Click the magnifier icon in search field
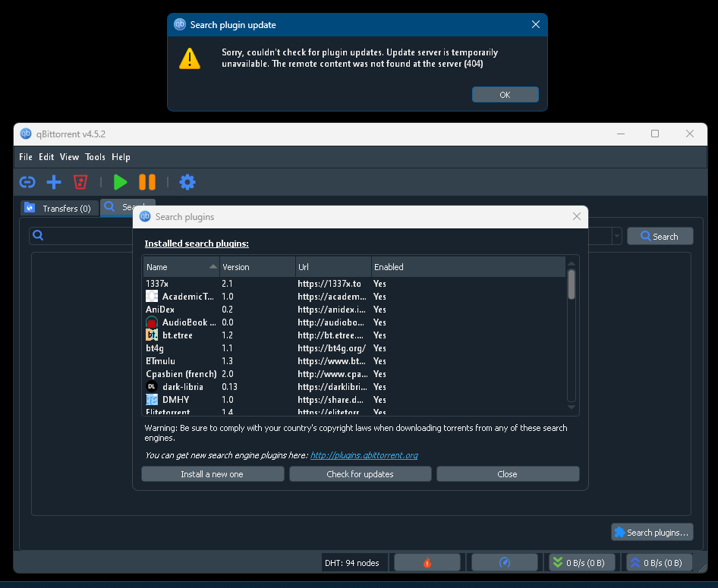 click(x=39, y=235)
